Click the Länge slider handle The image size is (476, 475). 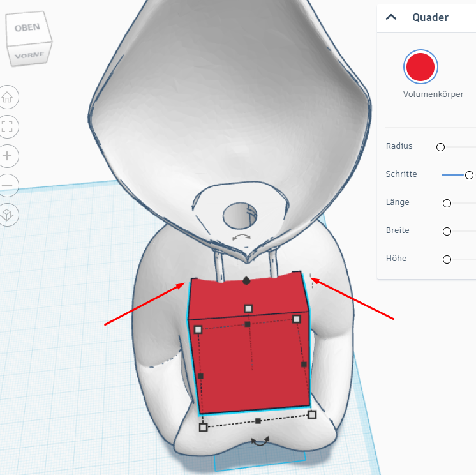[447, 204]
